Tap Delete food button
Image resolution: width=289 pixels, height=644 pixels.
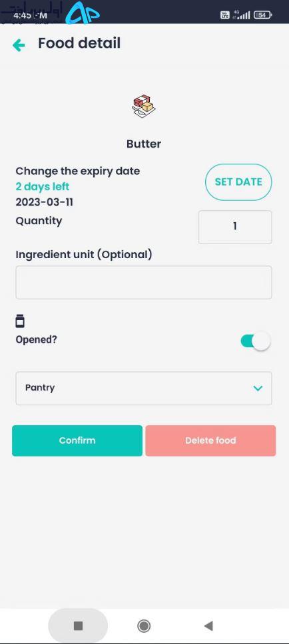point(210,440)
